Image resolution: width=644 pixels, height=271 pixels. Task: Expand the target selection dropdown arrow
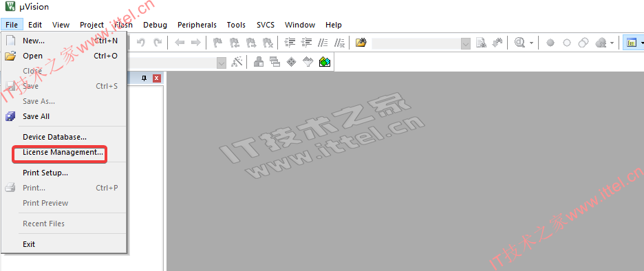(x=222, y=63)
